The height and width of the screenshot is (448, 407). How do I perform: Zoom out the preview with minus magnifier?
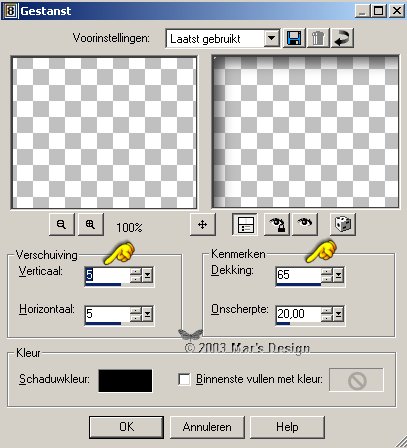pos(61,225)
